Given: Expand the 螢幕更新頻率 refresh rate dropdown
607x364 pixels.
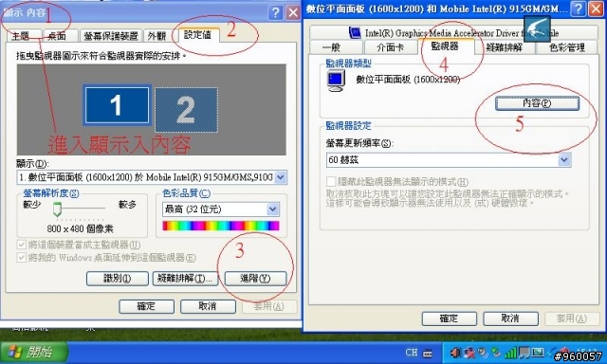Looking at the screenshot, I should 564,160.
